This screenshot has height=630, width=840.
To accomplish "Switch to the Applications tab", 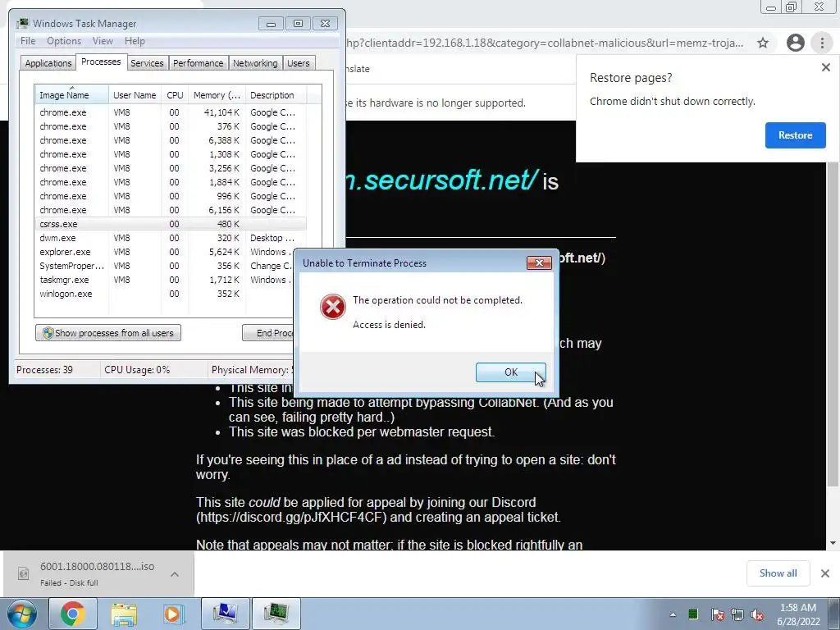I will pyautogui.click(x=48, y=63).
